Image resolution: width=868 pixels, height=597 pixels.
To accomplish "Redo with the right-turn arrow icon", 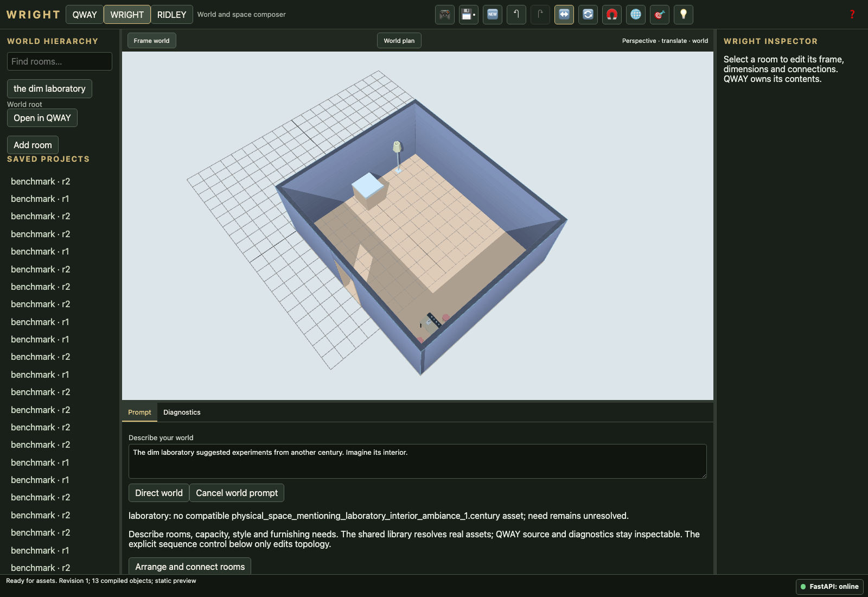I will [x=540, y=15].
